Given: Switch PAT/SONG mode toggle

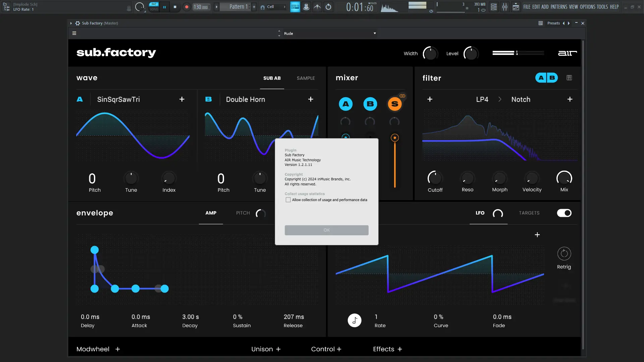Looking at the screenshot, I should tap(154, 7).
